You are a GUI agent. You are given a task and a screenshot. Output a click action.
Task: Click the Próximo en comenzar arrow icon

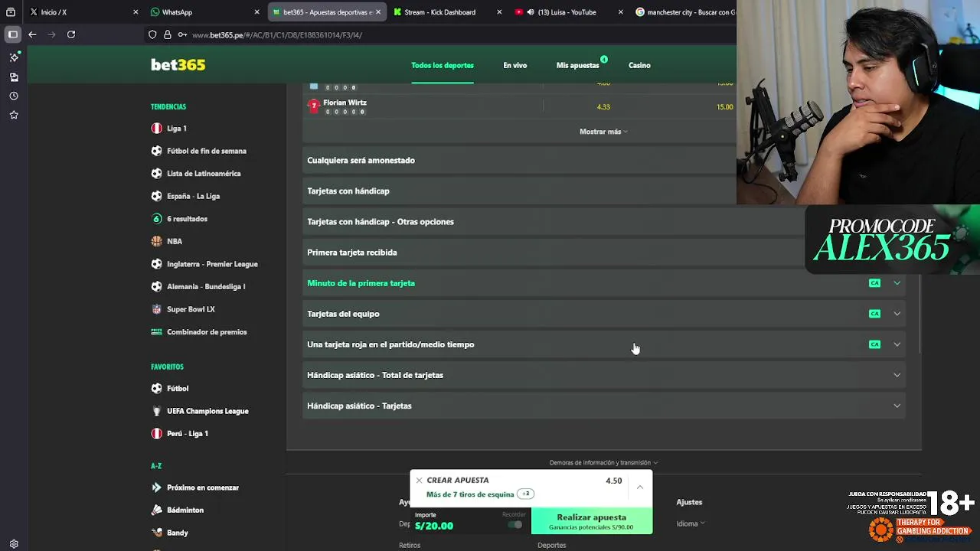157,487
